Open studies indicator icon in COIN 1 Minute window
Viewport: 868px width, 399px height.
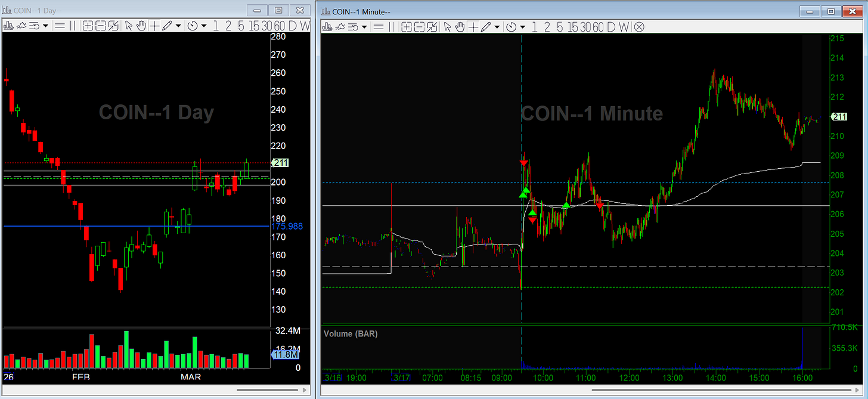tap(340, 27)
